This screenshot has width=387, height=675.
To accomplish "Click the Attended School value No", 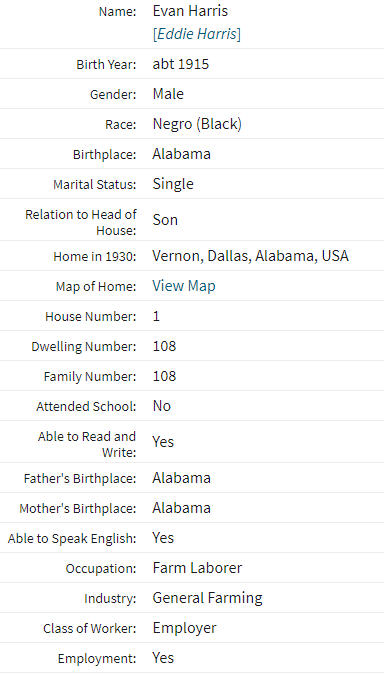I will coord(161,406).
